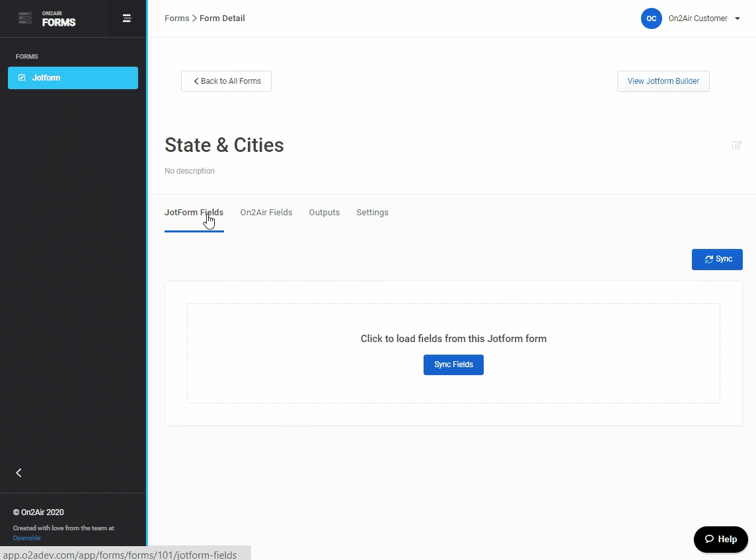Collapse the sidebar with the left chevron
The image size is (756, 560).
click(19, 473)
